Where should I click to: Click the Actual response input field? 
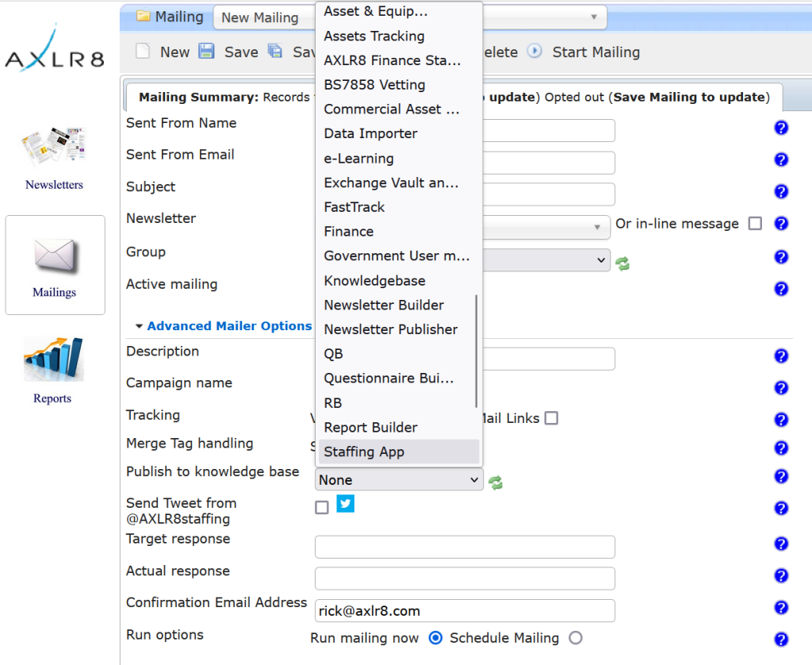click(x=465, y=579)
